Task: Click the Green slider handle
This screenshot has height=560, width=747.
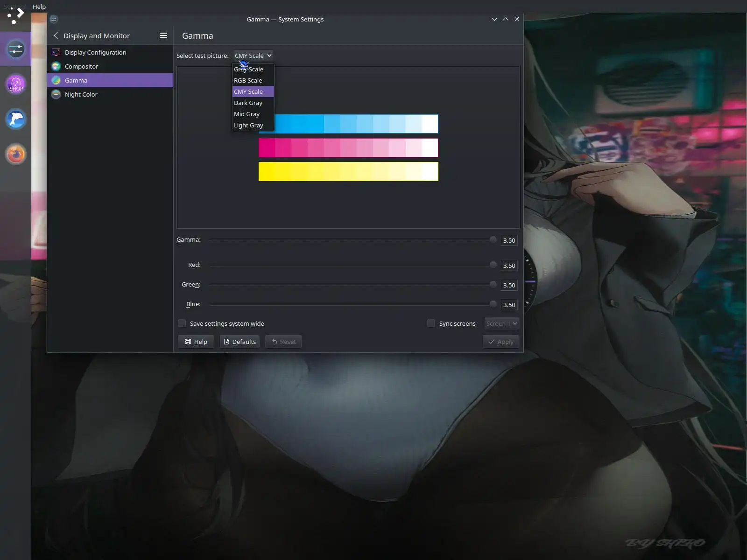Action: click(x=493, y=284)
